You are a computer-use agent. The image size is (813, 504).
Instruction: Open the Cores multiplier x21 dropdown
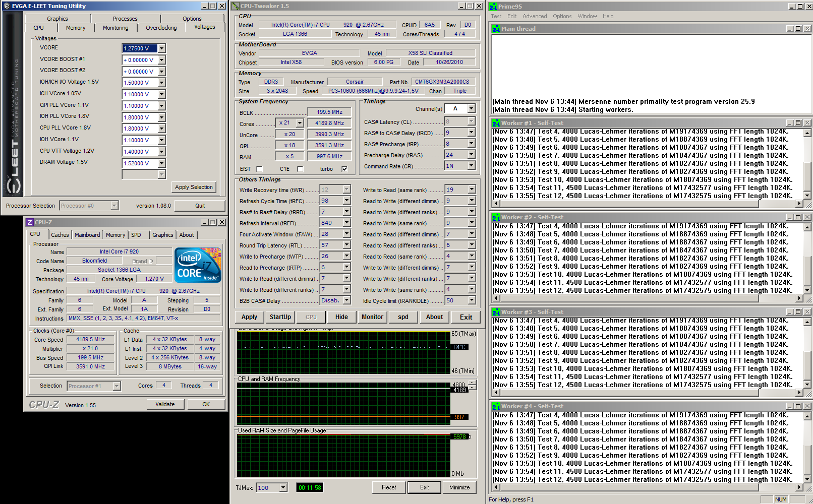coord(300,123)
